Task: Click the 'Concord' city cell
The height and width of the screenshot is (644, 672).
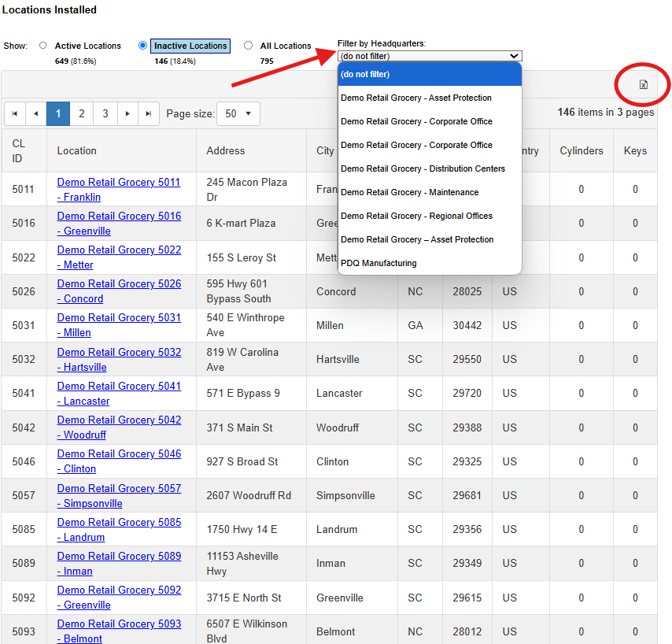Action: 352,291
